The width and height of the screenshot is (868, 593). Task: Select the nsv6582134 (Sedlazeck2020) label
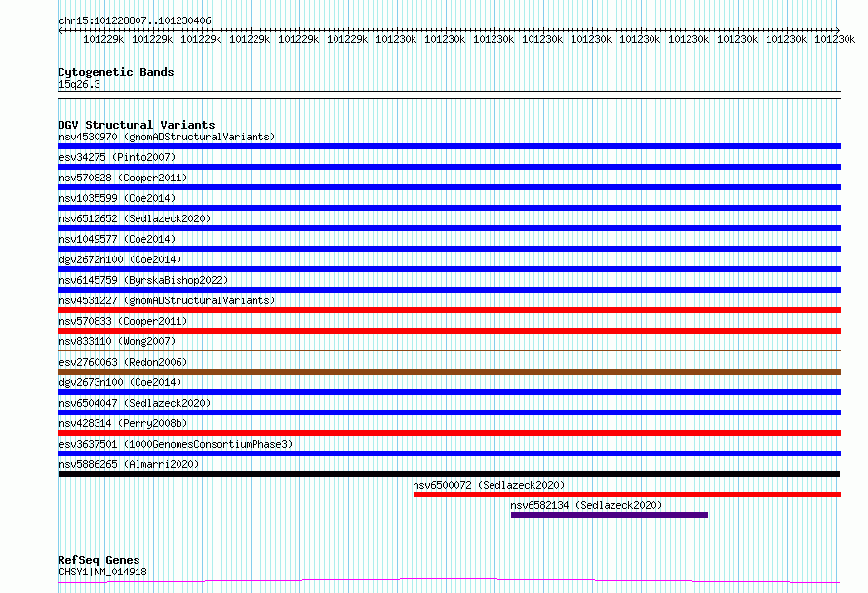pyautogui.click(x=586, y=505)
